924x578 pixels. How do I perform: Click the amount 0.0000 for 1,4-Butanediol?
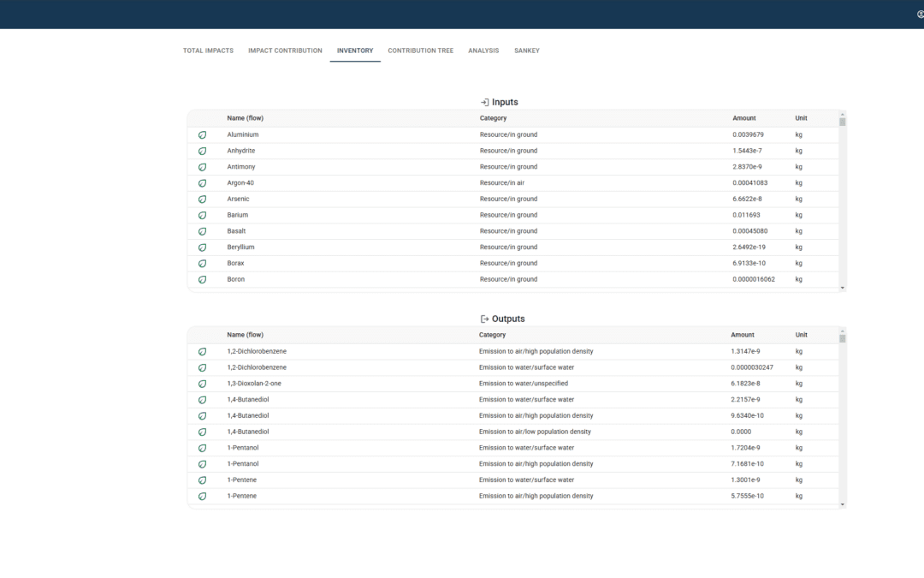point(741,432)
